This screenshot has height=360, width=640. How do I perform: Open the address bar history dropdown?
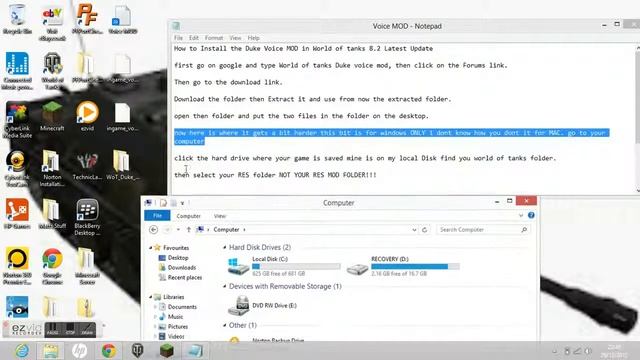click(x=414, y=230)
